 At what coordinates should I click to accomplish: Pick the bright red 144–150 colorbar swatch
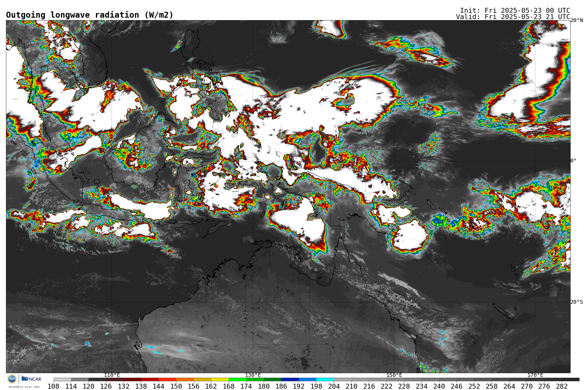click(167, 379)
